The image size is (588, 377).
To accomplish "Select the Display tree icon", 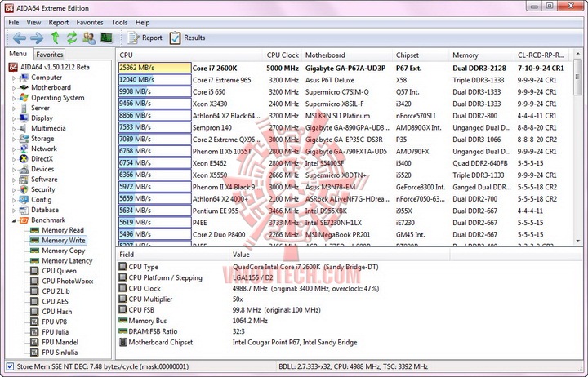I will [24, 118].
